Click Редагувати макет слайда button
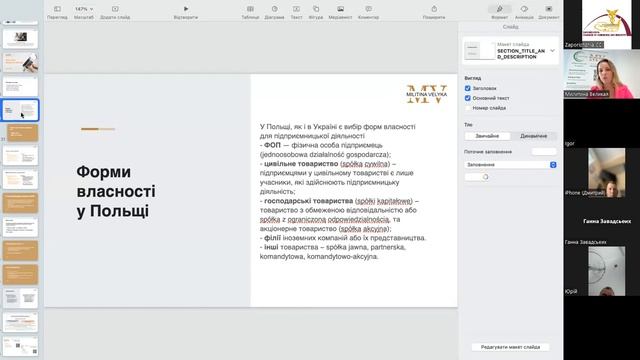The height and width of the screenshot is (360, 640). [x=510, y=347]
